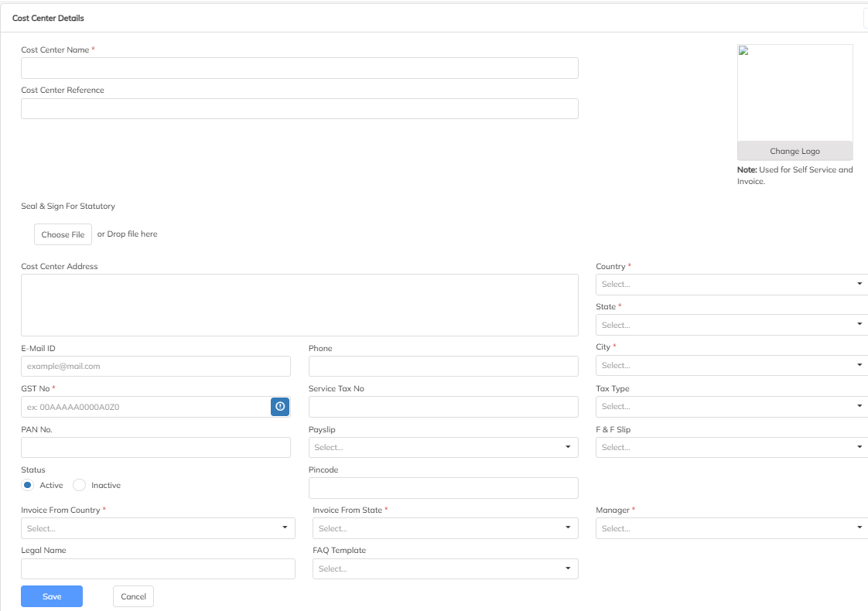Focus the E-Mail ID input field

[155, 367]
